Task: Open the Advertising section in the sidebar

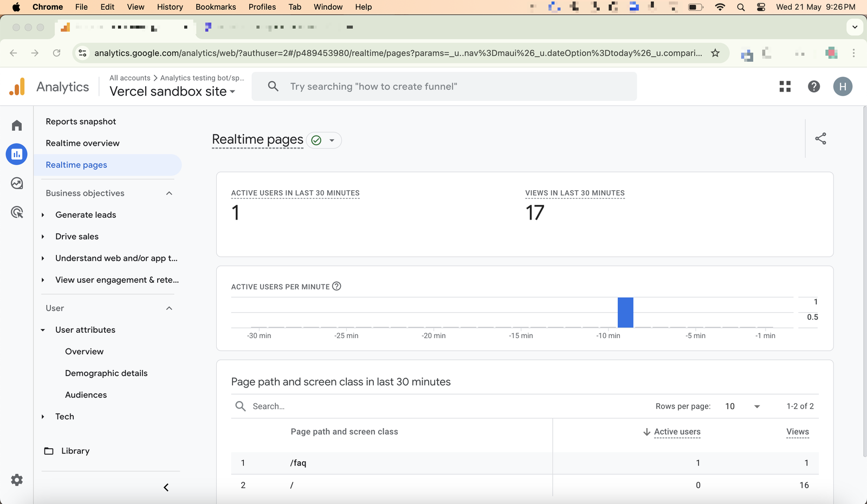Action: click(x=16, y=212)
